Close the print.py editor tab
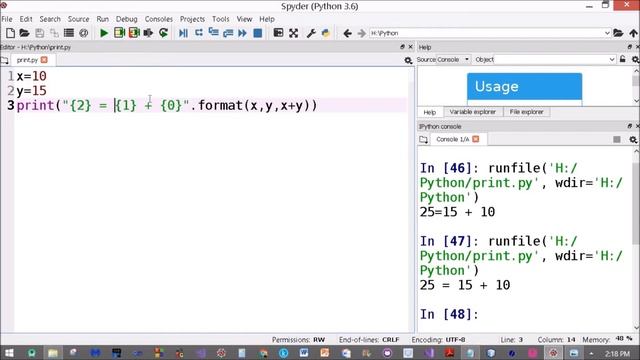The image size is (640, 360). 44,60
